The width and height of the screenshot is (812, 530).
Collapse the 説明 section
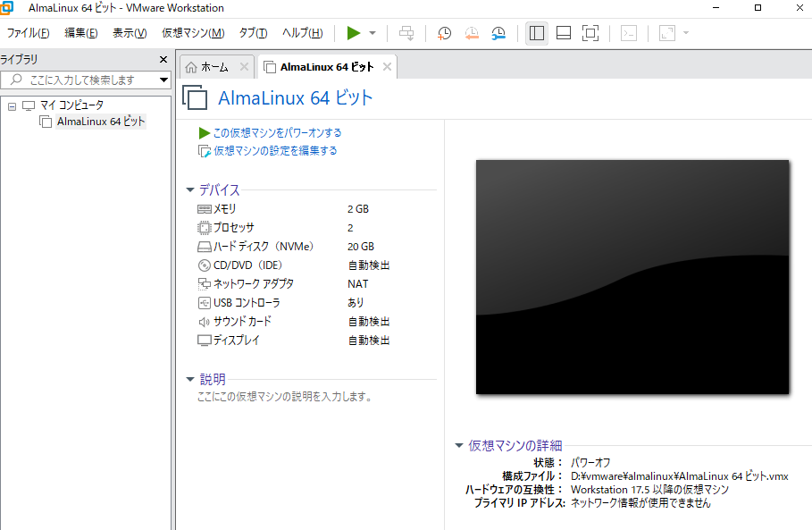[190, 379]
